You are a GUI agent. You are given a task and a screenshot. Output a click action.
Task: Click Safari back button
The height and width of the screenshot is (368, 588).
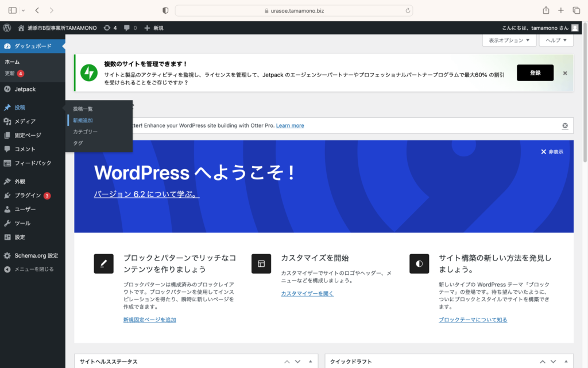click(37, 10)
